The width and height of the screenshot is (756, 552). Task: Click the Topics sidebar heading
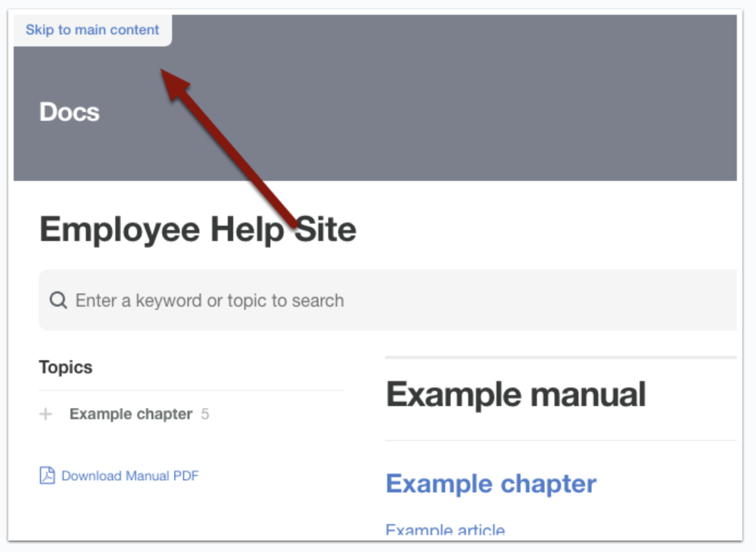(66, 367)
